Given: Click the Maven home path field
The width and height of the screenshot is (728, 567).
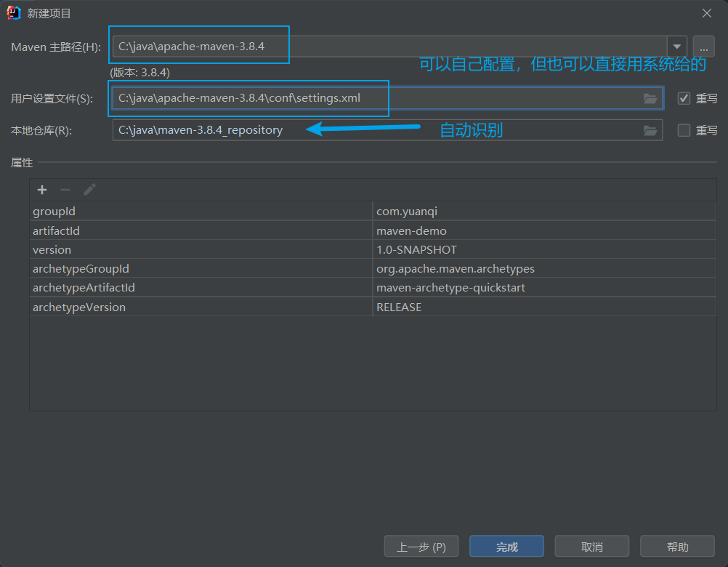Looking at the screenshot, I should click(x=390, y=47).
